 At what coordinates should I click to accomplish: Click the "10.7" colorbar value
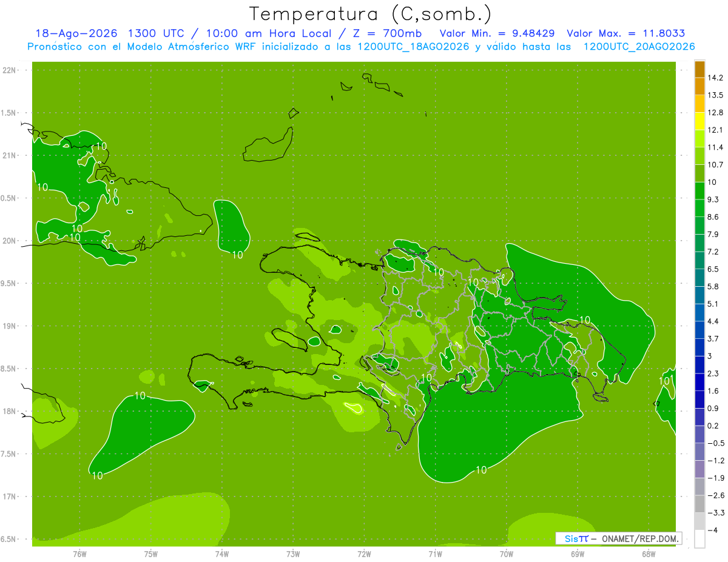[x=716, y=165]
